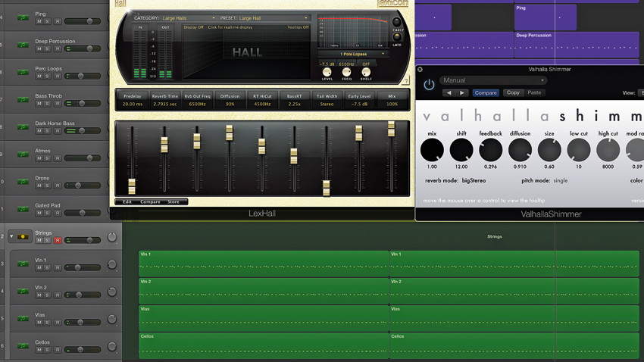Screen dimensions: 644x362
Task: Turn the Valhalla Shimmer mix knob
Action: point(432,149)
